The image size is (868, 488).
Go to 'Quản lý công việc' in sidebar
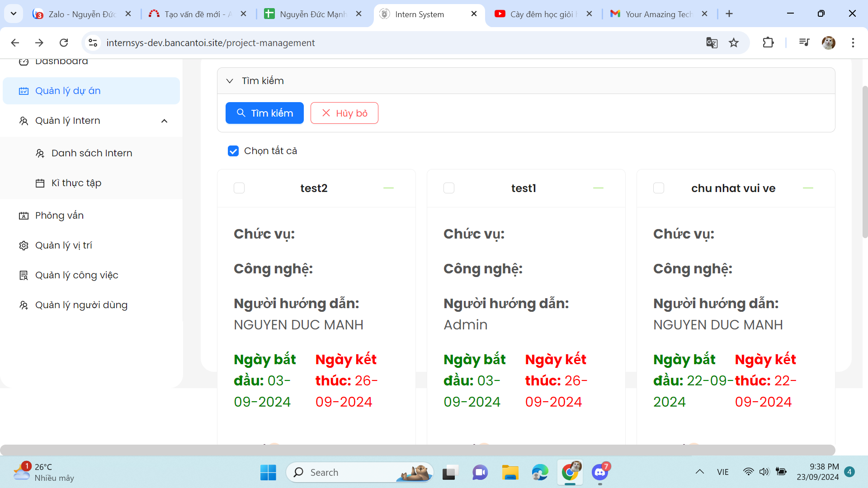77,275
